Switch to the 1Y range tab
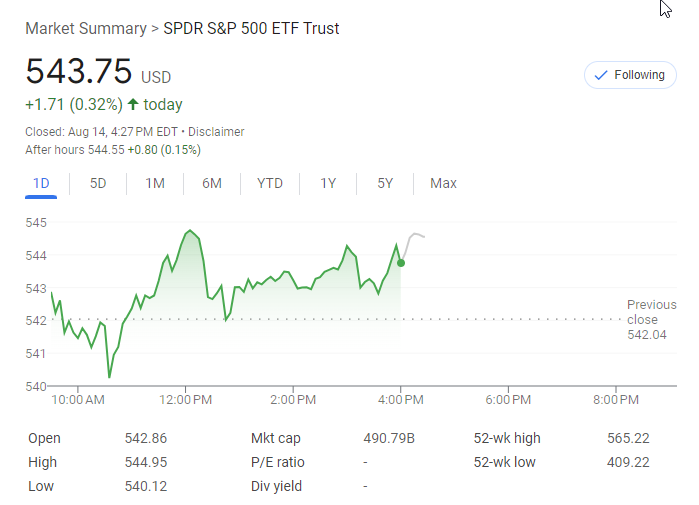This screenshot has width=699, height=505. click(x=328, y=183)
